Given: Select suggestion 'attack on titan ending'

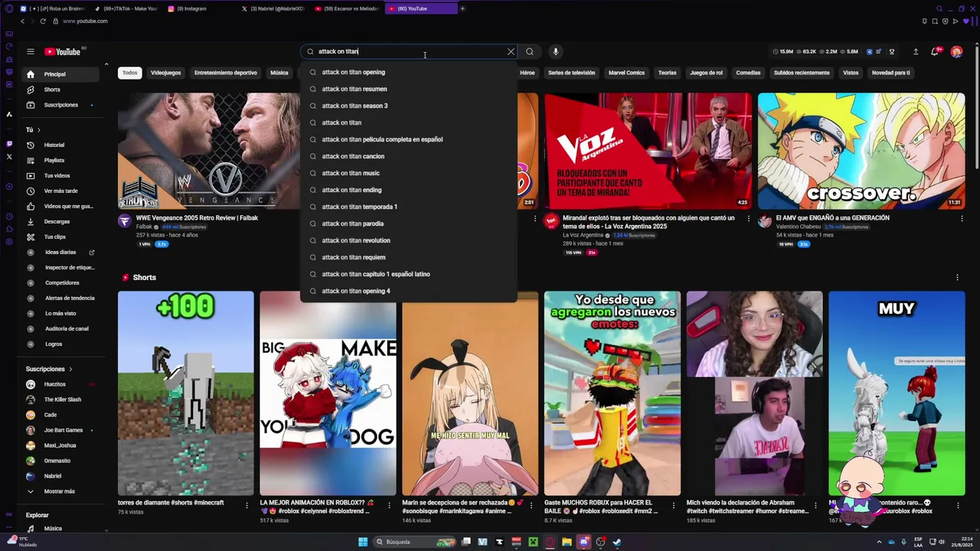Looking at the screenshot, I should coord(409,190).
